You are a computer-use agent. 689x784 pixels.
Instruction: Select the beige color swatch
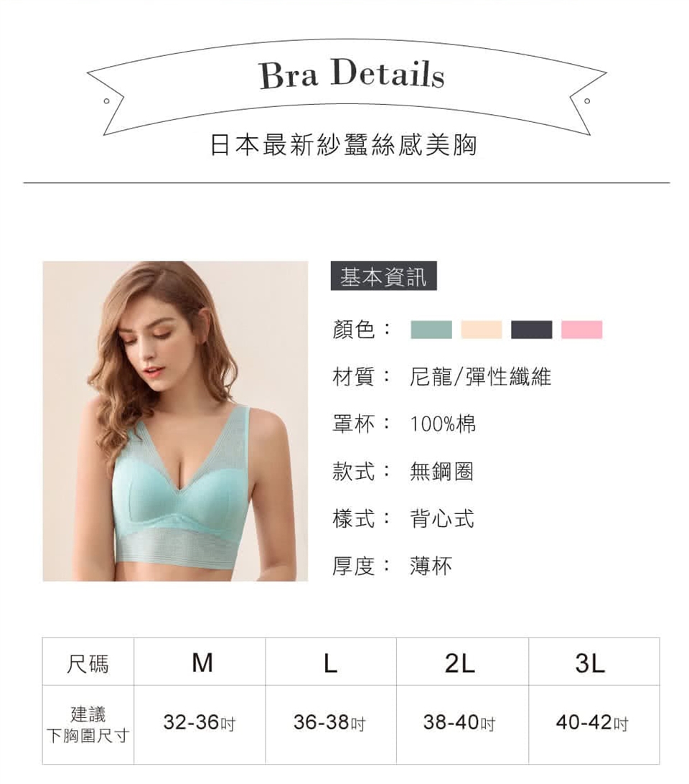[x=481, y=330]
